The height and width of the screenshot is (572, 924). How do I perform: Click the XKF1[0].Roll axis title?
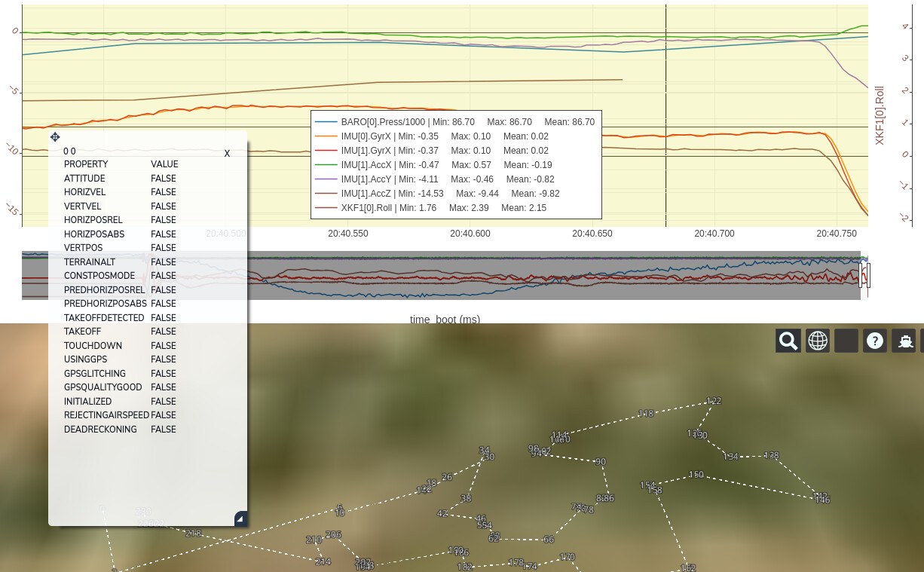pyautogui.click(x=880, y=115)
